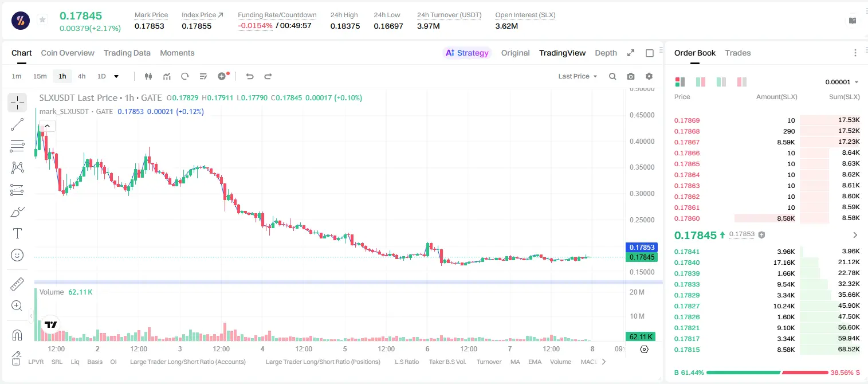
Task: Click the replay/refresh circular arrow icon
Action: (184, 76)
